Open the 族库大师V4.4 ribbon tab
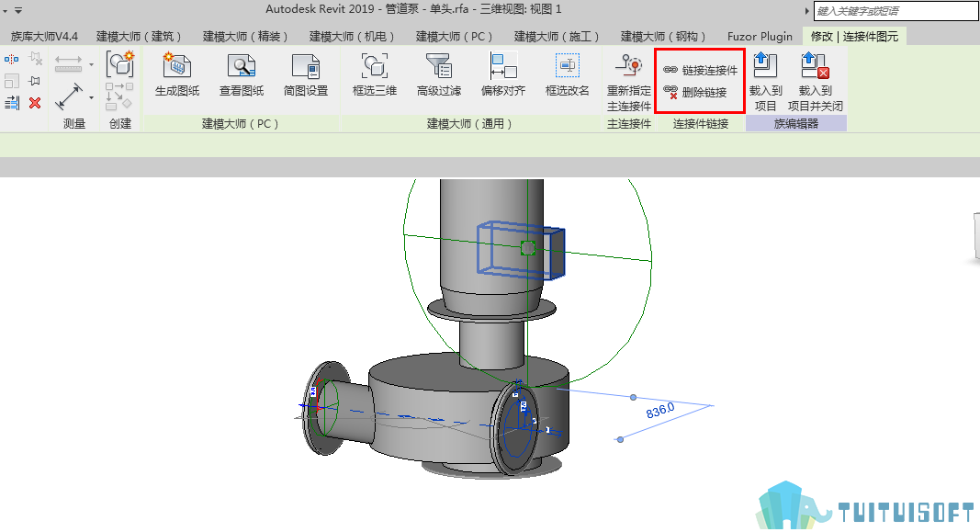This screenshot has height=532, width=980. click(x=44, y=36)
